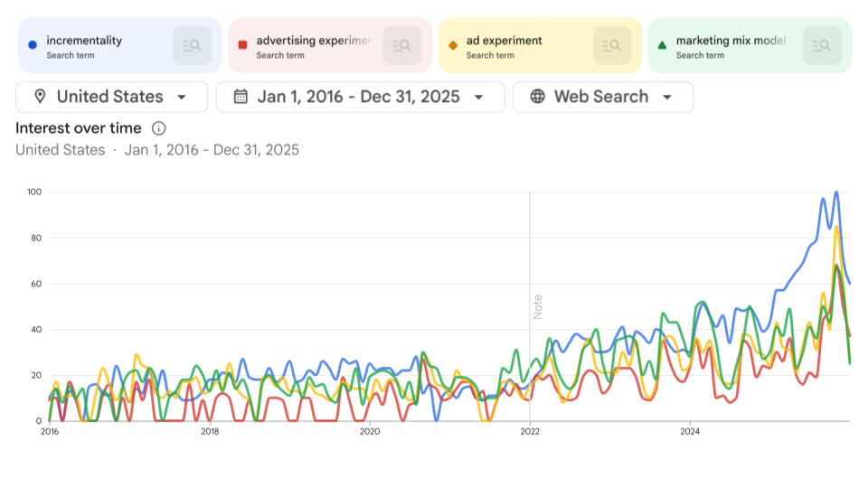The width and height of the screenshot is (868, 488).
Task: Click the orange diamond for ad experiment
Action: 453,44
